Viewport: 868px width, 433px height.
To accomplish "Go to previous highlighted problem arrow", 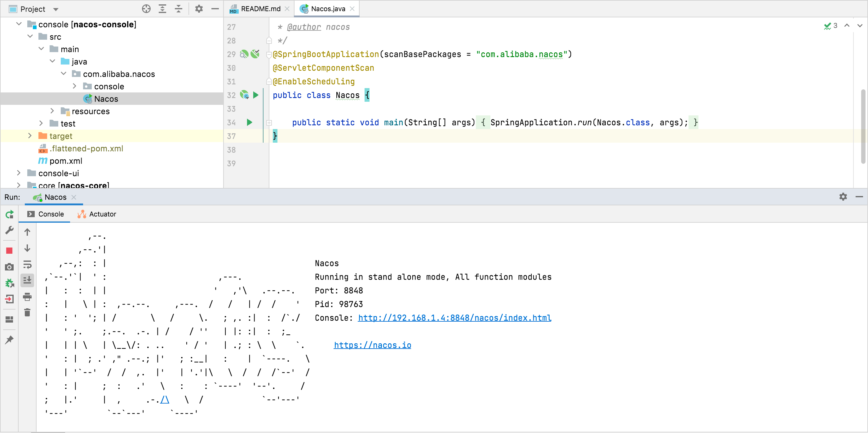I will click(x=847, y=26).
